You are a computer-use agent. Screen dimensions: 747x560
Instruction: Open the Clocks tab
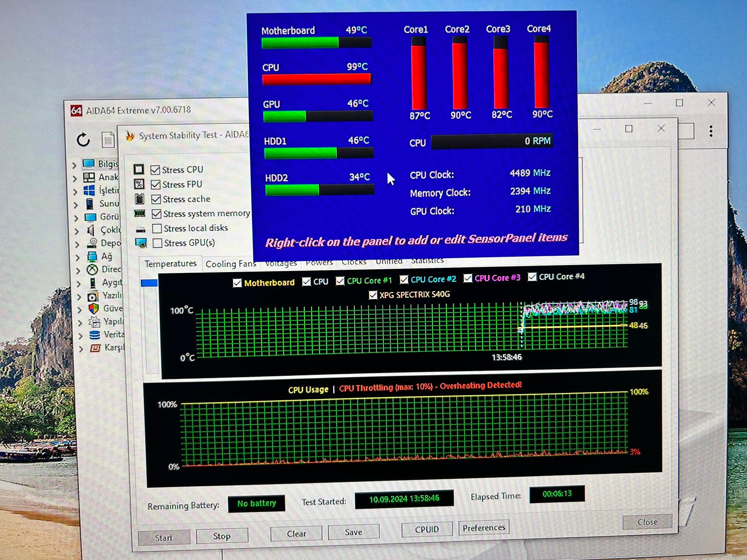click(x=354, y=262)
